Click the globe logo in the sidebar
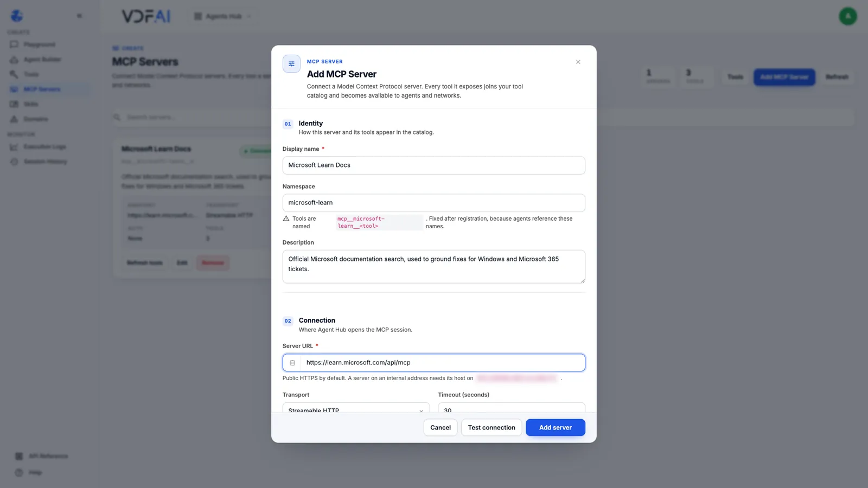This screenshot has width=868, height=488. tap(17, 16)
